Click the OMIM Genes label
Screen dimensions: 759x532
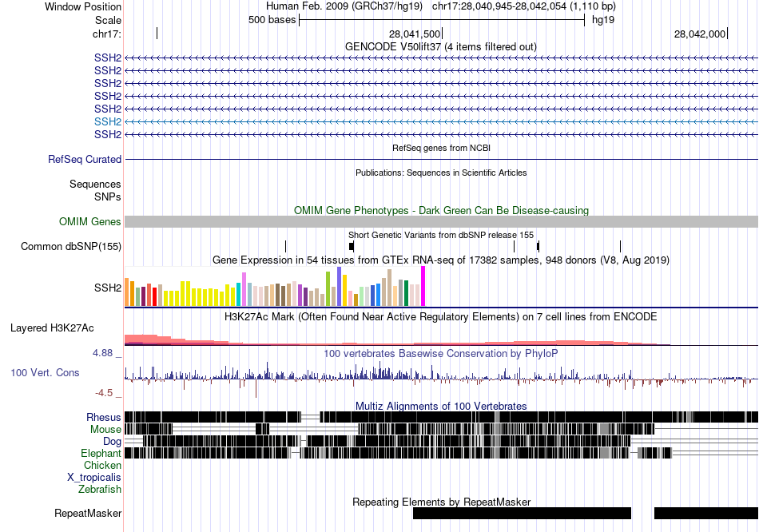pyautogui.click(x=90, y=222)
